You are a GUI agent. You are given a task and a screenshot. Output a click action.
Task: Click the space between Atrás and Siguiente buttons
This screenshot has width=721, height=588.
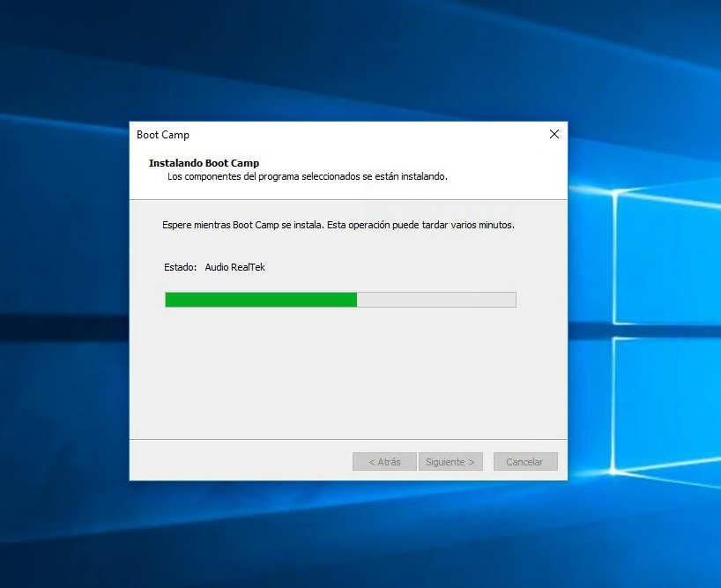tap(417, 461)
